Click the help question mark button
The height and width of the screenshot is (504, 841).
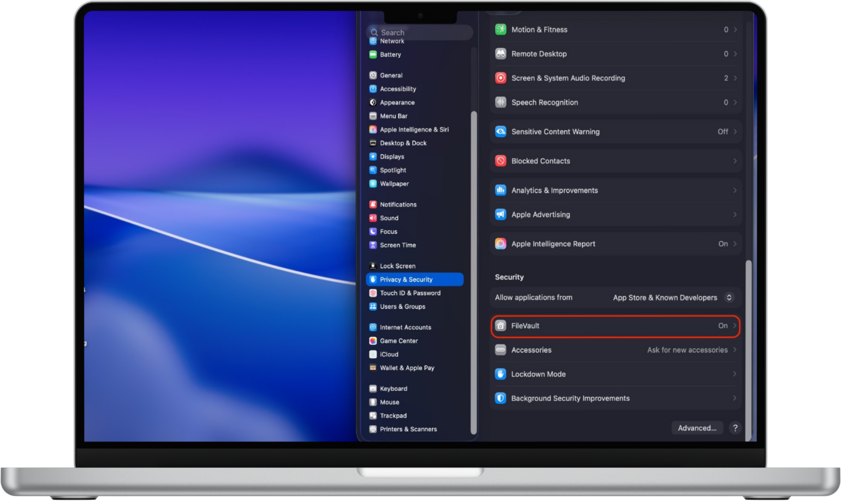pos(735,428)
